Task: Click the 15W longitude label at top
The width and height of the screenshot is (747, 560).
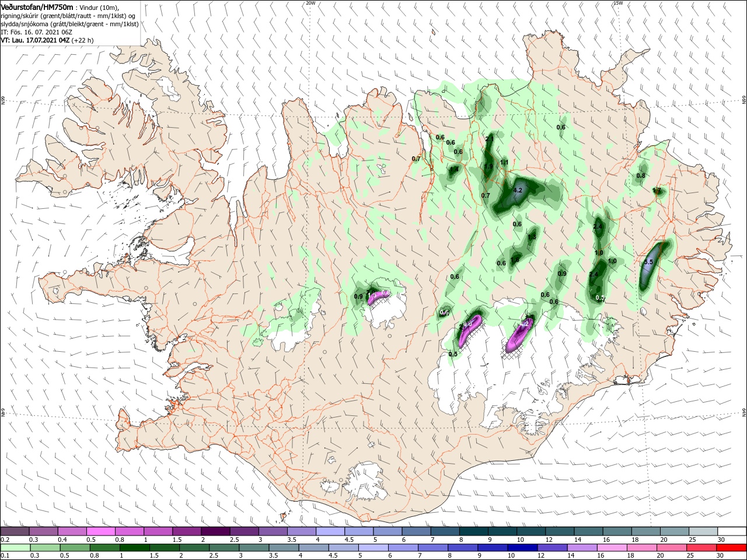Action: (618, 3)
